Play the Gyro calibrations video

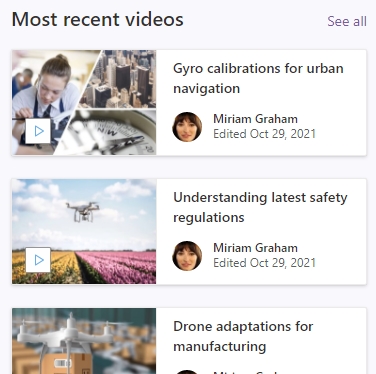pyautogui.click(x=38, y=131)
